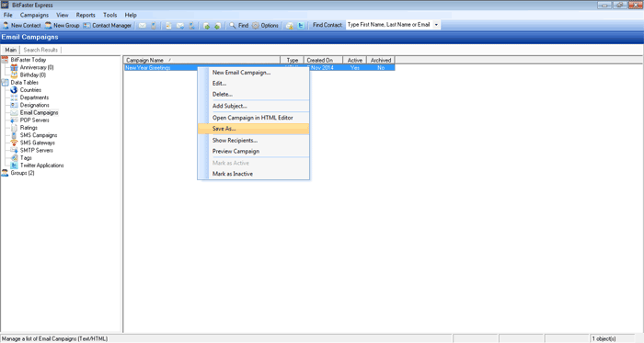The height and width of the screenshot is (343, 644).
Task: Choose Show Recipients... in the context menu
Action: (253, 141)
